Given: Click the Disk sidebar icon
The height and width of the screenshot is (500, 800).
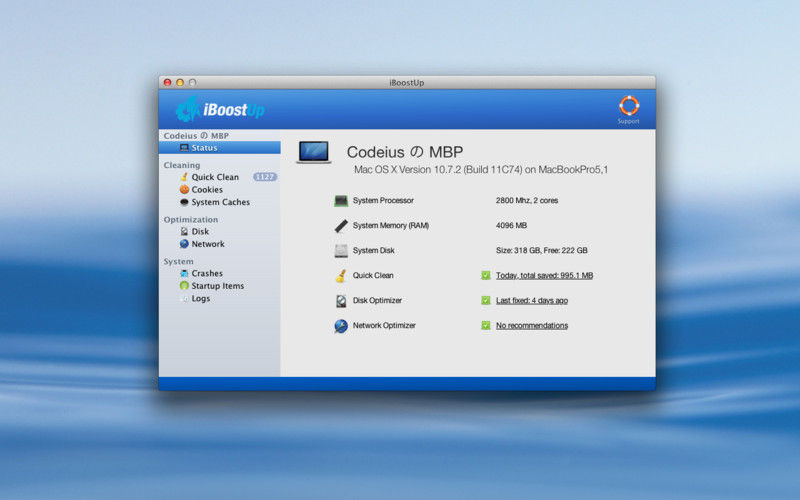Looking at the screenshot, I should 184,231.
